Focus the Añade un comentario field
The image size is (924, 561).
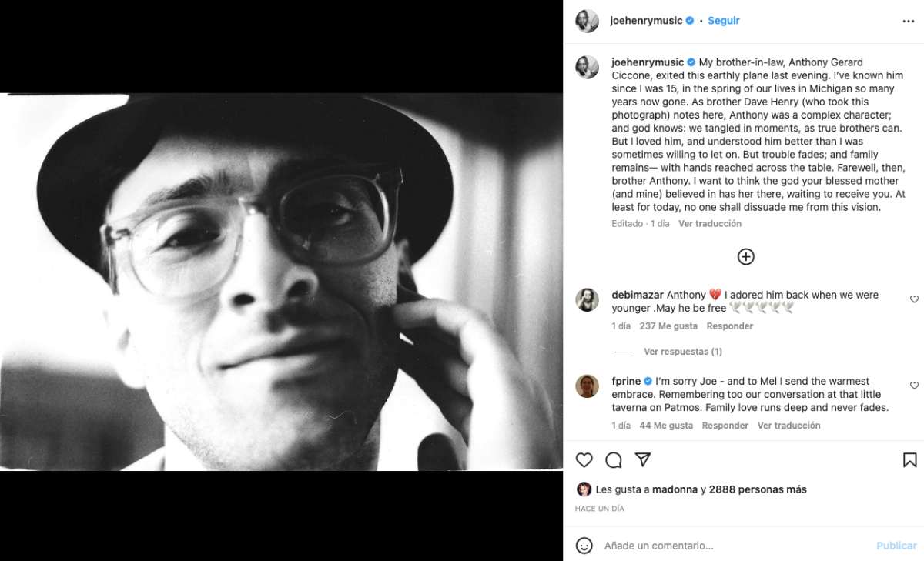point(731,546)
